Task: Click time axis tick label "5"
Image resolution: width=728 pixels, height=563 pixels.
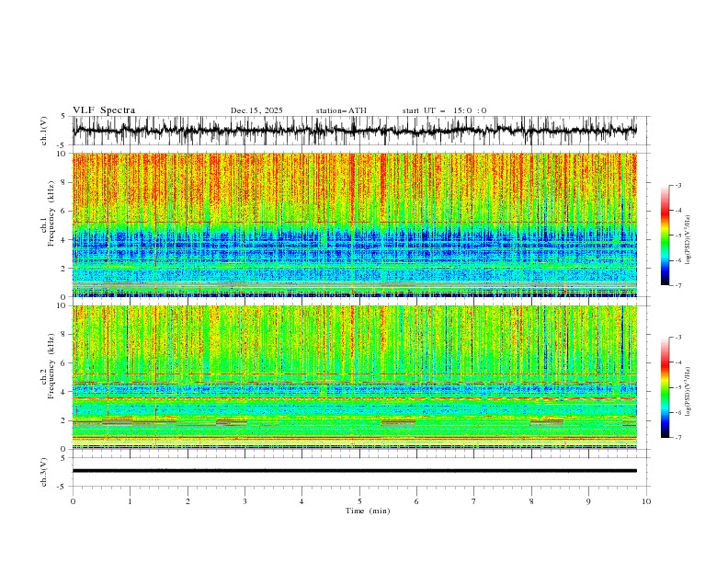Action: click(359, 501)
